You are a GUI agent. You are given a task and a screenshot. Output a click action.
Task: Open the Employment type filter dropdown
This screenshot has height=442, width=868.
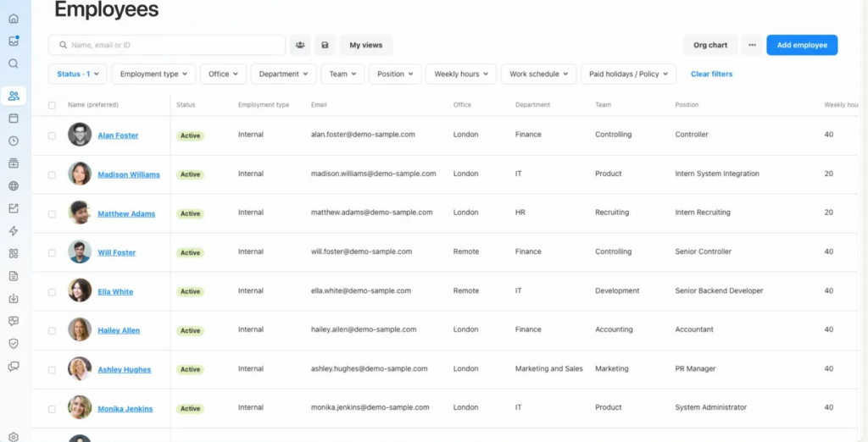[154, 74]
